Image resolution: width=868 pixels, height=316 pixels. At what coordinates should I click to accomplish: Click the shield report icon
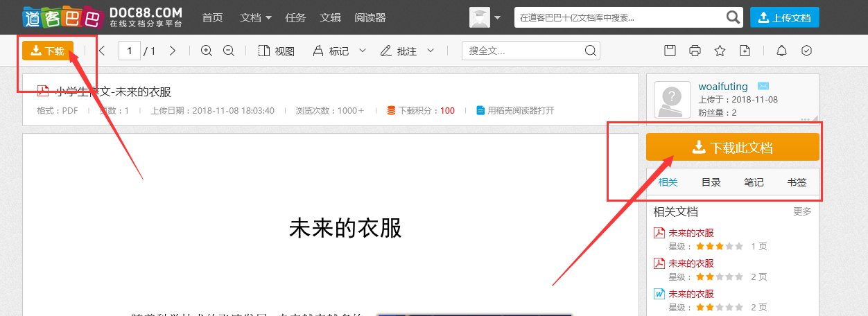(806, 51)
